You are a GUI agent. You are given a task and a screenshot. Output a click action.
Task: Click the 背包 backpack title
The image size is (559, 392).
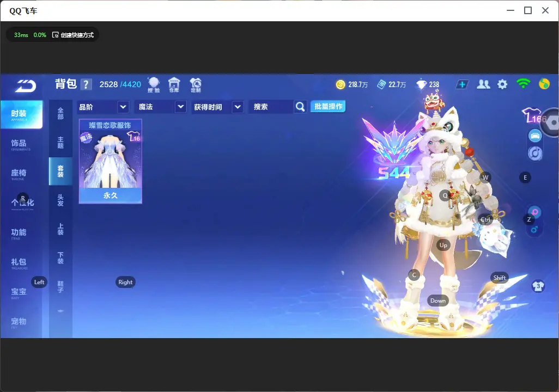pyautogui.click(x=66, y=84)
